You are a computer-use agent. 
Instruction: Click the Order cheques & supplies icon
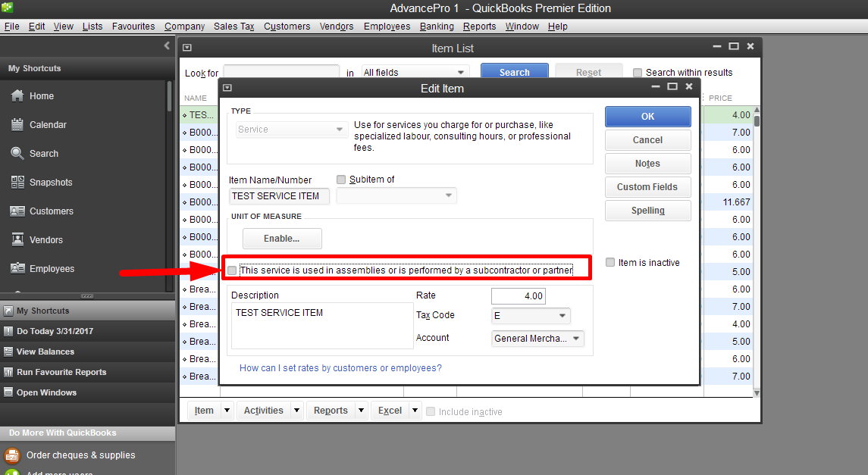click(12, 455)
